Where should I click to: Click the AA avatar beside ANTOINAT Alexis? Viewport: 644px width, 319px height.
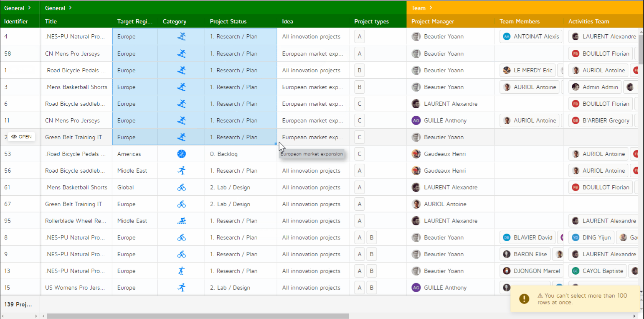pyautogui.click(x=507, y=37)
